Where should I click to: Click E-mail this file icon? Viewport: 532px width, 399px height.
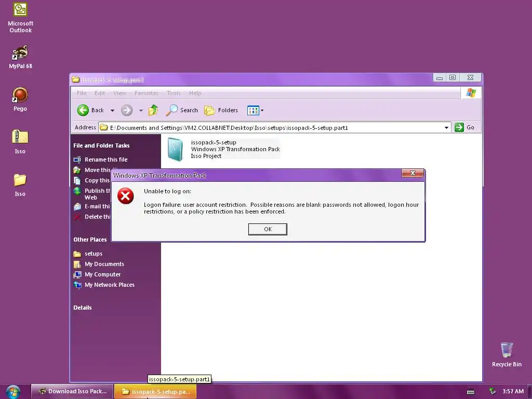pyautogui.click(x=77, y=206)
